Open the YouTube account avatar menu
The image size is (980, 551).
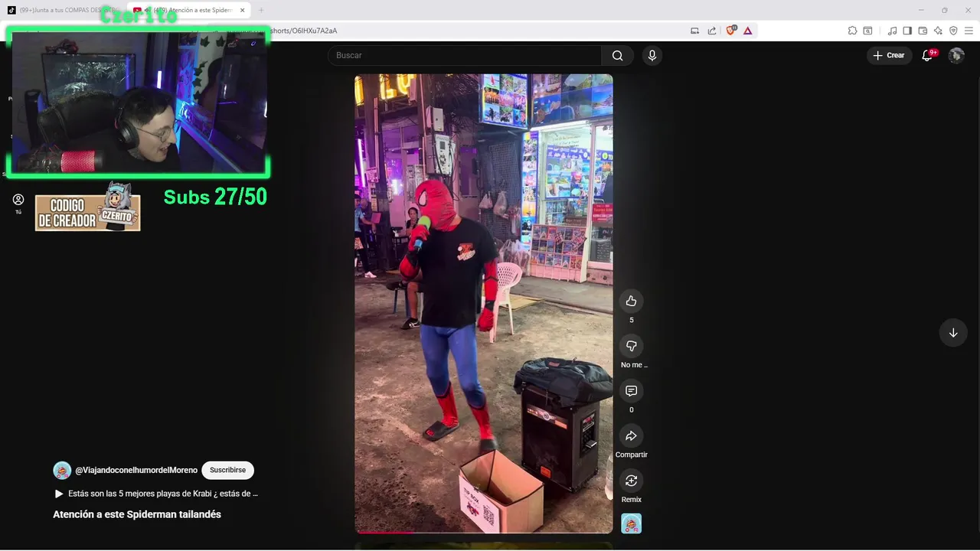pos(956,55)
